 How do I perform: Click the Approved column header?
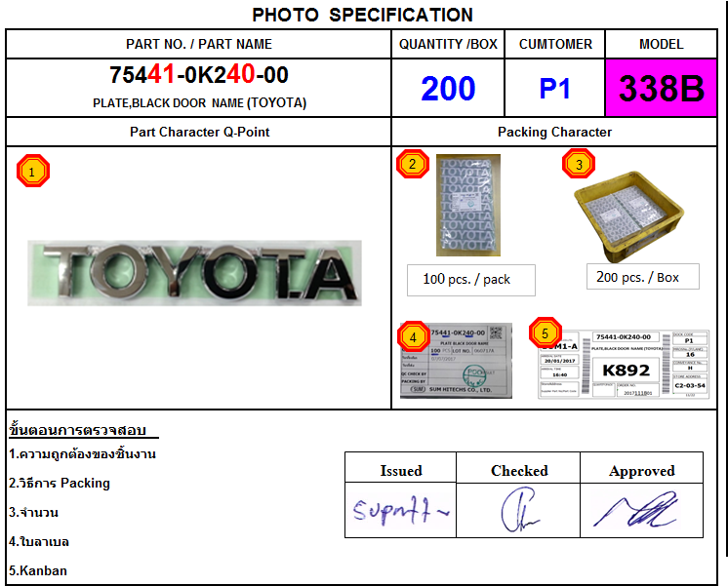[642, 471]
